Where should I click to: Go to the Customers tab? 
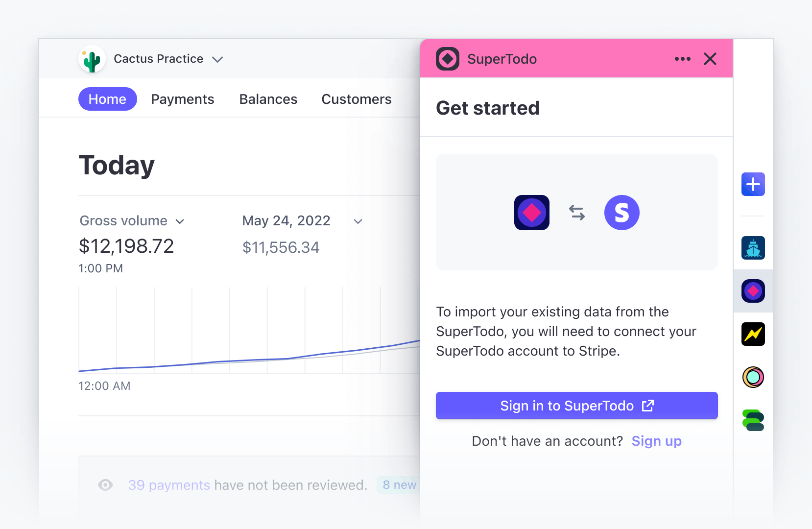[x=357, y=99]
